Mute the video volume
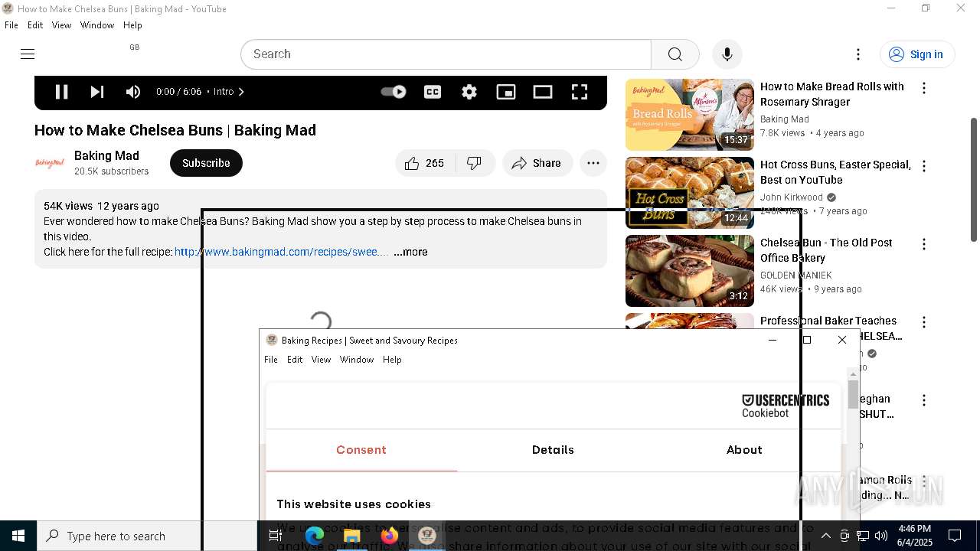This screenshot has width=980, height=551. [133, 92]
